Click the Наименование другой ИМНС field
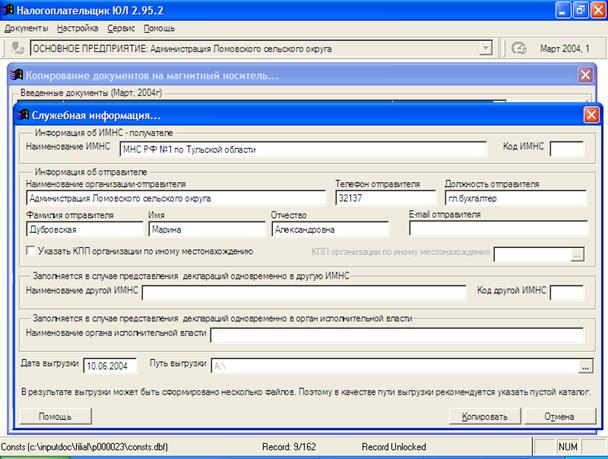Viewport: 608px width, 459px height. 304,293
